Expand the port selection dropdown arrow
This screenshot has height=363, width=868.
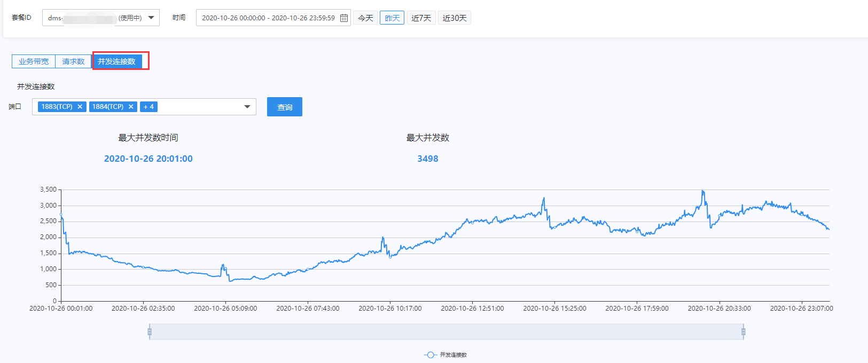coord(247,107)
